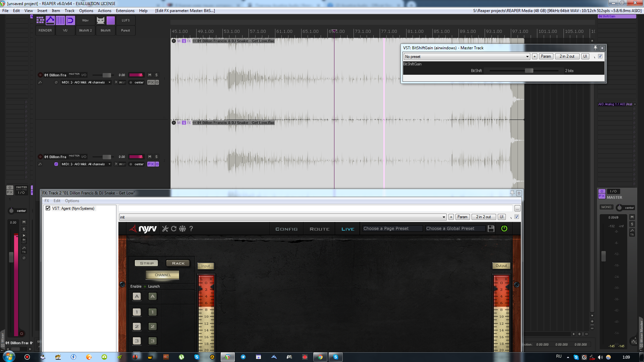Click UI button in Agent FX window

point(501,217)
